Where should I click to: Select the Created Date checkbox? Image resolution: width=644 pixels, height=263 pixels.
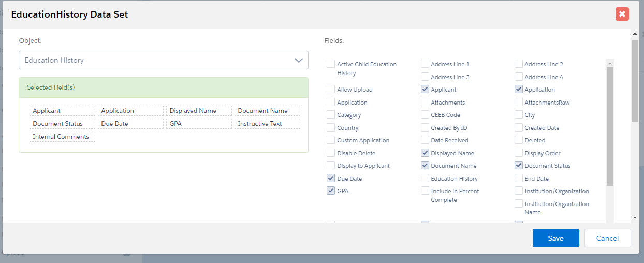(518, 127)
